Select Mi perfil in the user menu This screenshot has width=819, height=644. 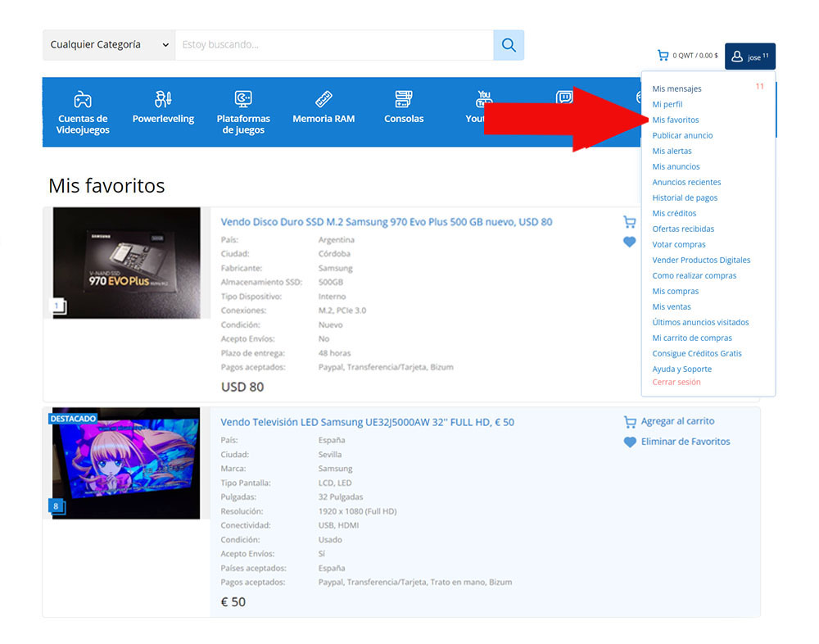coord(667,105)
